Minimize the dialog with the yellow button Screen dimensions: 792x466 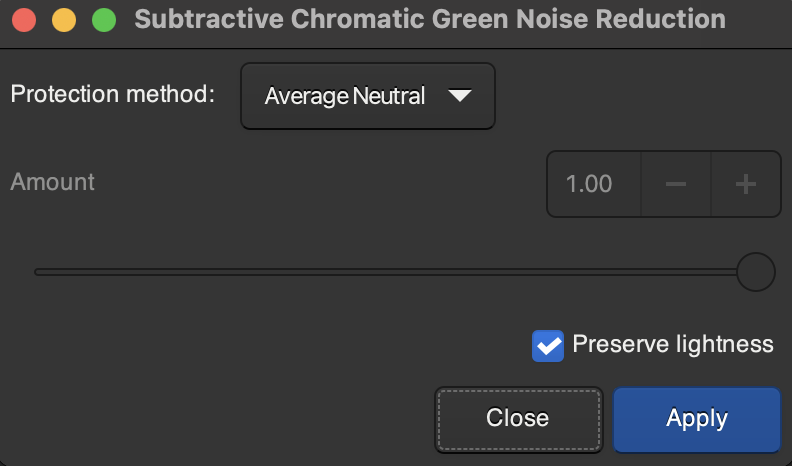tap(64, 20)
